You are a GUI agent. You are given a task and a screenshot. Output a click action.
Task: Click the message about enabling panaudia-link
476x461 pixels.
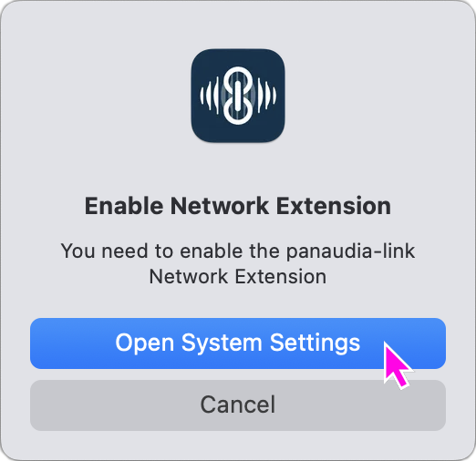click(x=238, y=263)
